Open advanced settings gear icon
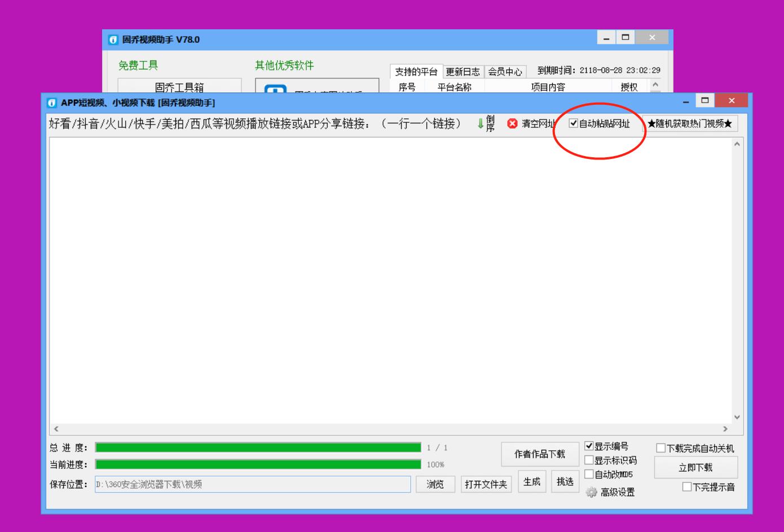 click(591, 493)
